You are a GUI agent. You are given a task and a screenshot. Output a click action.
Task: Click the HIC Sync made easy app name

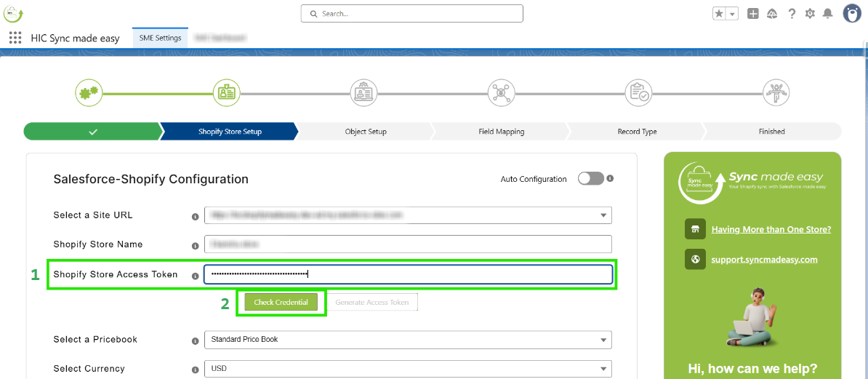pyautogui.click(x=76, y=39)
